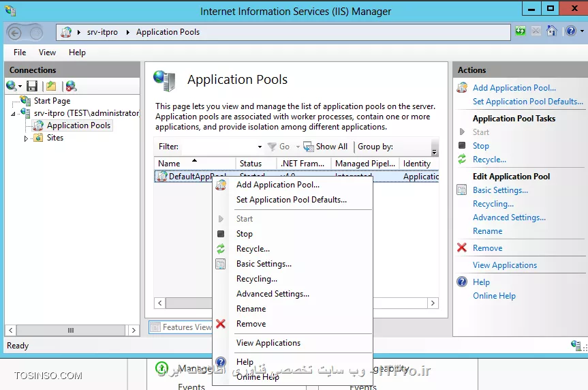This screenshot has width=588, height=390.
Task: Expand the Sites tree node
Action: click(x=25, y=138)
